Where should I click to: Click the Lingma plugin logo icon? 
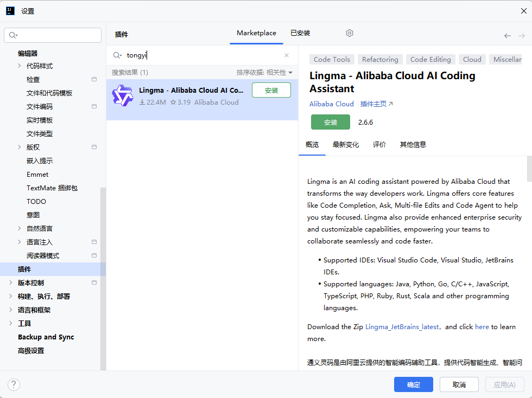pyautogui.click(x=122, y=96)
